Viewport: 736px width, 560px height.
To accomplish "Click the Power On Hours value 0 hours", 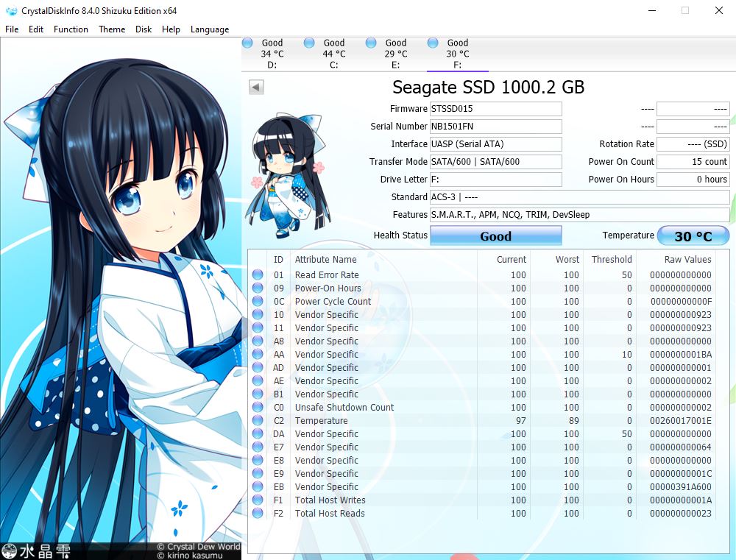I will 693,180.
